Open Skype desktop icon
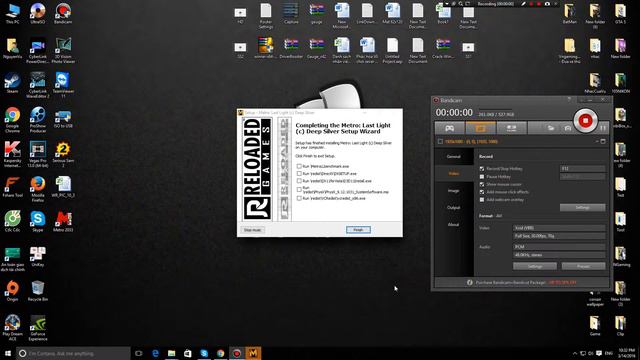 (x=38, y=222)
